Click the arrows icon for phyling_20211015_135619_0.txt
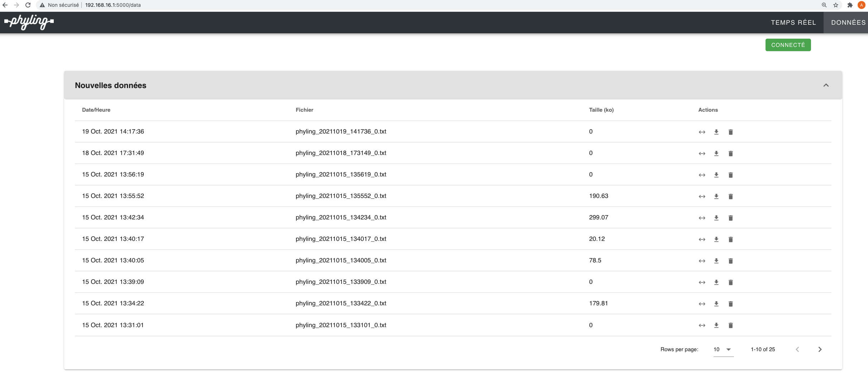This screenshot has width=868, height=373. [x=702, y=175]
